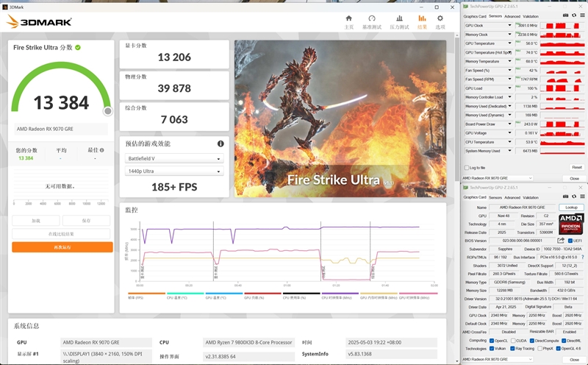Click the info icon next to 最佳
Image resolution: width=588 pixels, height=365 pixels.
tap(101, 150)
